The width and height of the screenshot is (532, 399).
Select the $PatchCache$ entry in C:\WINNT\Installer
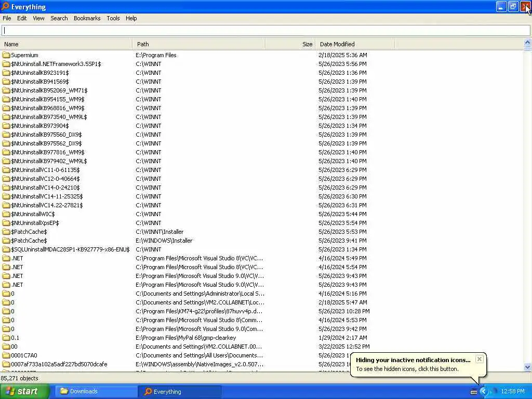tap(29, 232)
